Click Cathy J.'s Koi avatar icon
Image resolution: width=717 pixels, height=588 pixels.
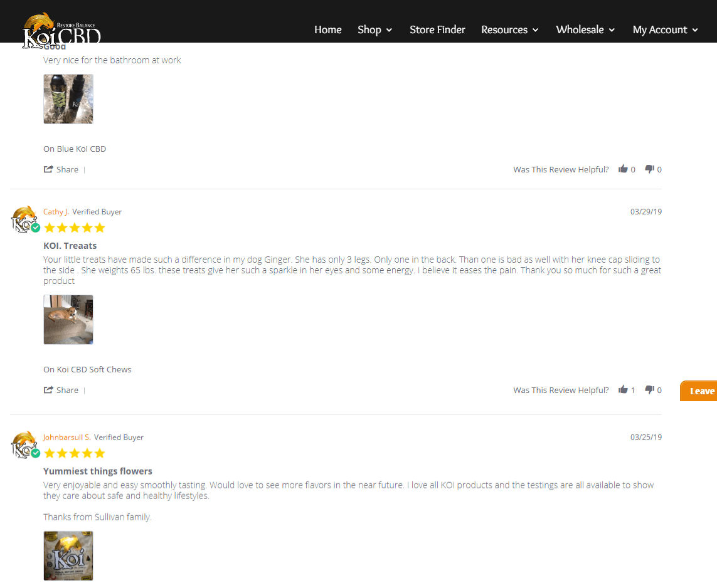point(24,219)
